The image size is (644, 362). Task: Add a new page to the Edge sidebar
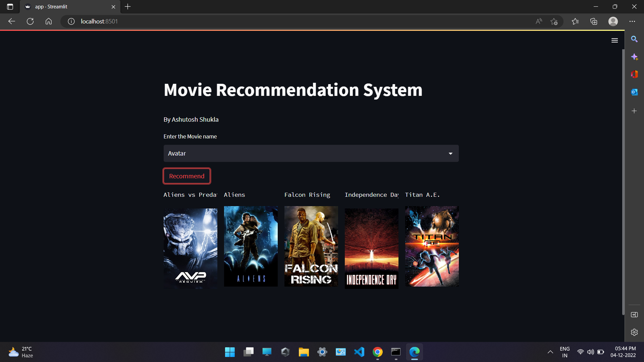point(634,111)
